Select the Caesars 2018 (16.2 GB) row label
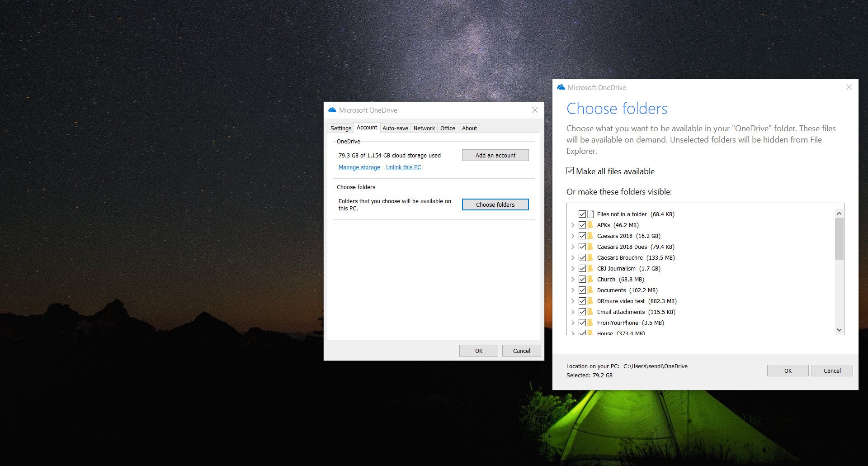The height and width of the screenshot is (466, 868). [629, 236]
